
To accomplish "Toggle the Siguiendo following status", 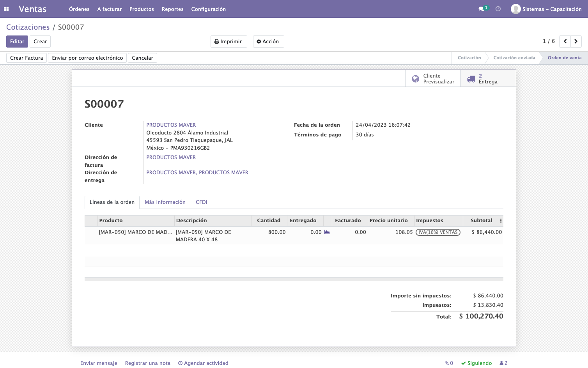I will click(476, 363).
